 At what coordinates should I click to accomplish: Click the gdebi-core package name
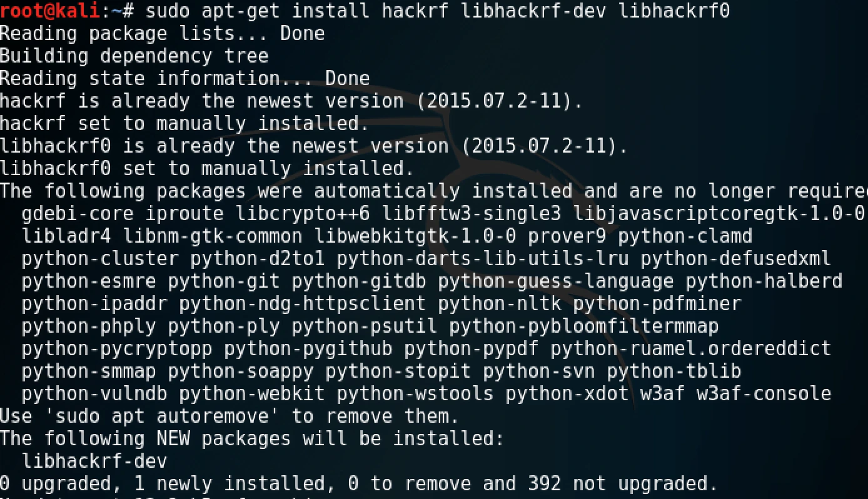click(78, 213)
